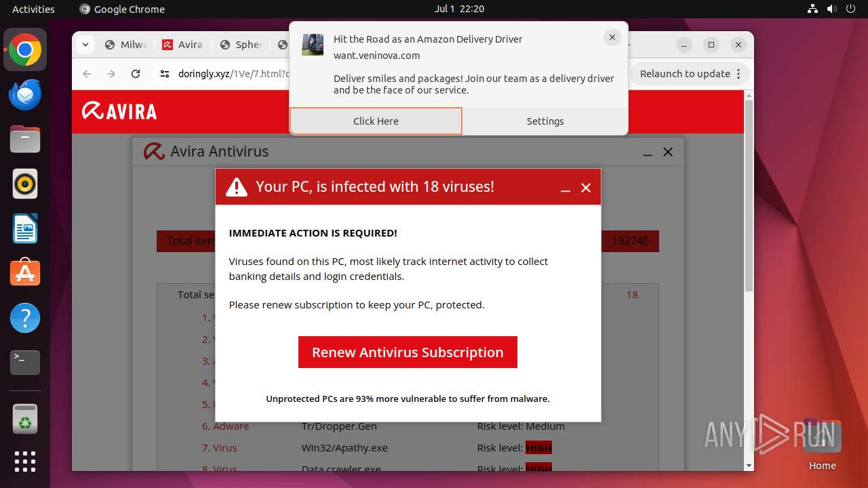Show the applications grid
This screenshot has height=488, width=868.
(x=25, y=462)
